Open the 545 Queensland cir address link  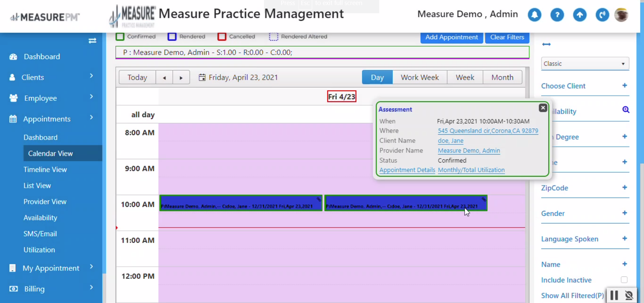tap(488, 131)
